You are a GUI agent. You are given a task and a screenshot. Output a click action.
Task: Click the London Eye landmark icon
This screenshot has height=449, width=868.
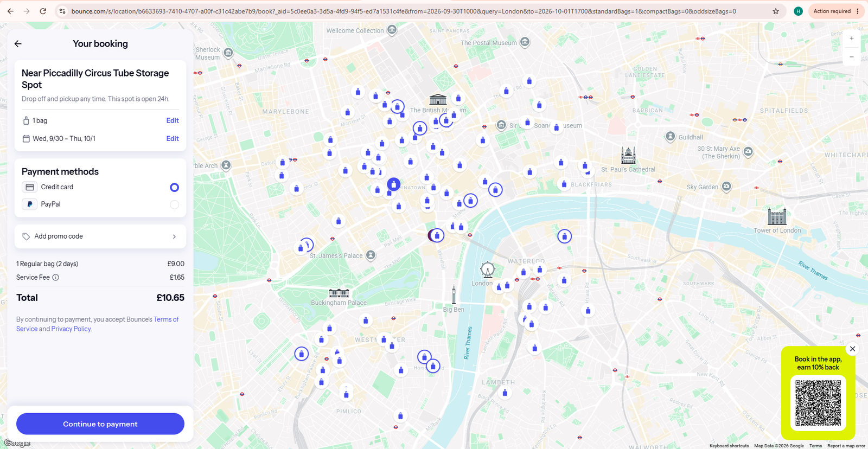click(x=488, y=270)
